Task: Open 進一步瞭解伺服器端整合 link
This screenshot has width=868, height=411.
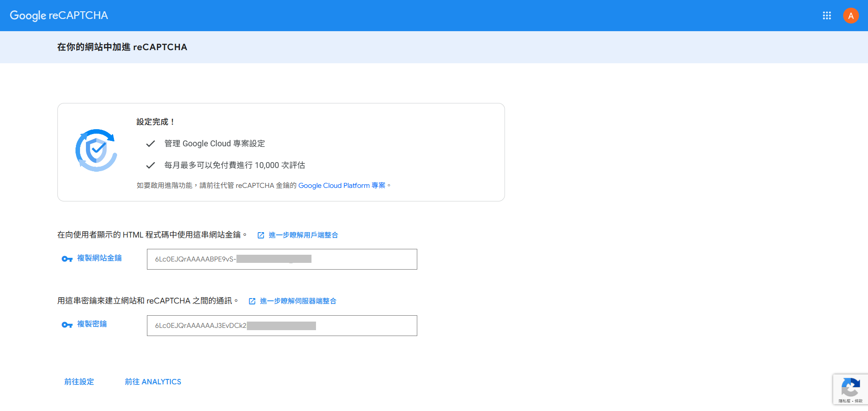Action: point(298,301)
